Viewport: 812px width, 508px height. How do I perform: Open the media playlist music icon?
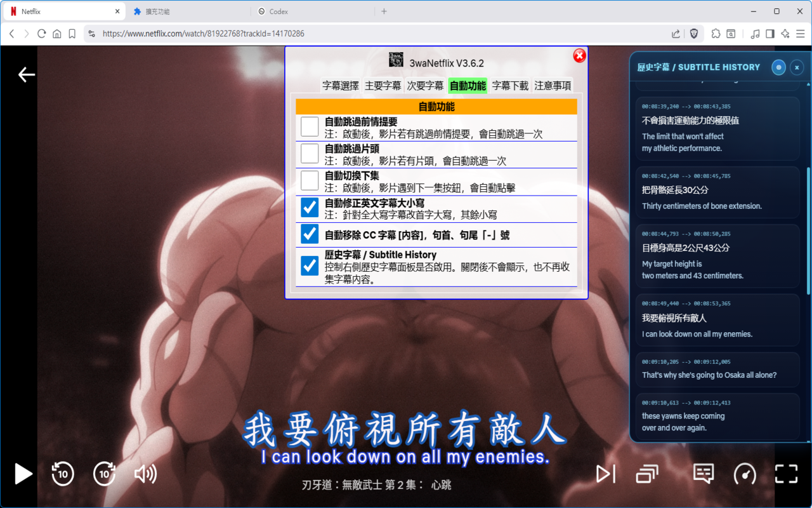(x=755, y=34)
